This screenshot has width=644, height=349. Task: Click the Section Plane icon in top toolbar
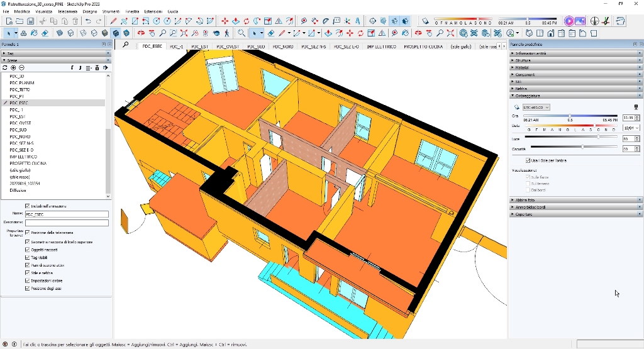372,21
